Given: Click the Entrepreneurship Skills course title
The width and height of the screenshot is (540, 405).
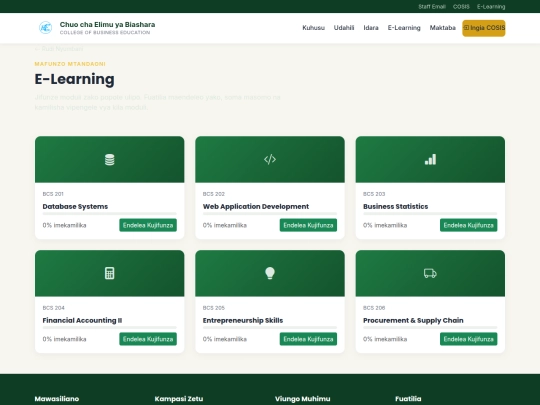Looking at the screenshot, I should [x=243, y=321].
